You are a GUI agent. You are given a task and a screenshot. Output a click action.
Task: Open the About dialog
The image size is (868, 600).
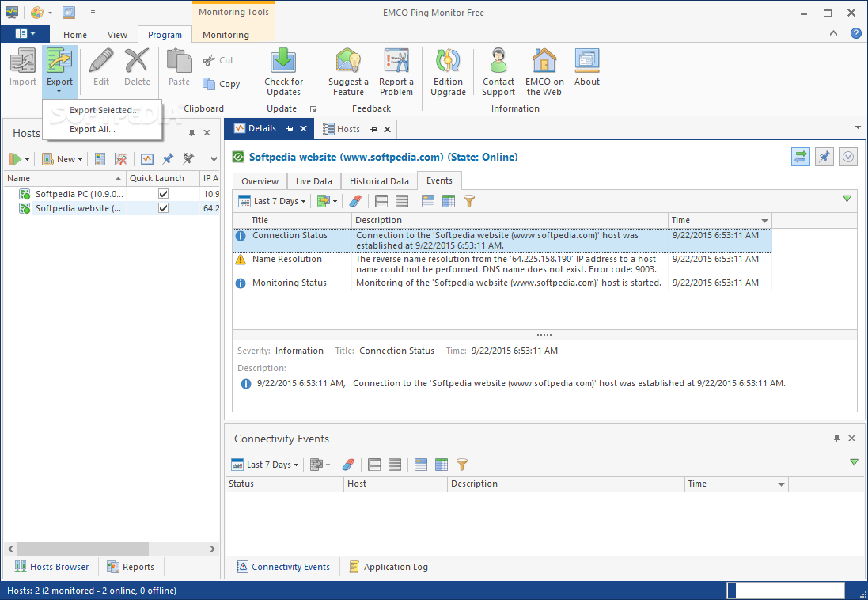(x=587, y=66)
